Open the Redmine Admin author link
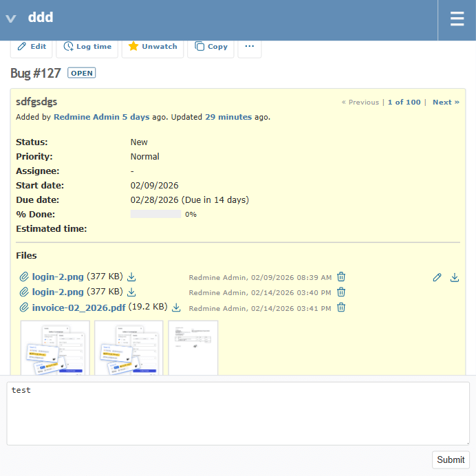 (x=87, y=117)
